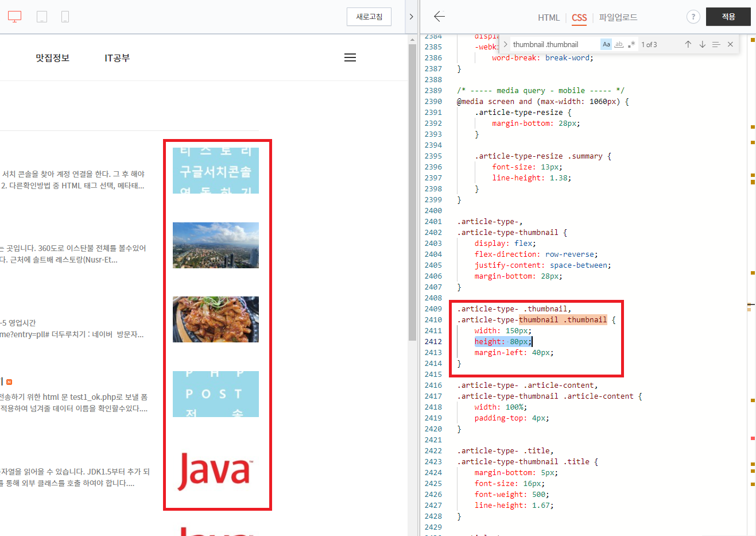Image resolution: width=756 pixels, height=536 pixels.
Task: Switch preview to mobile phone view icon
Action: (65, 17)
